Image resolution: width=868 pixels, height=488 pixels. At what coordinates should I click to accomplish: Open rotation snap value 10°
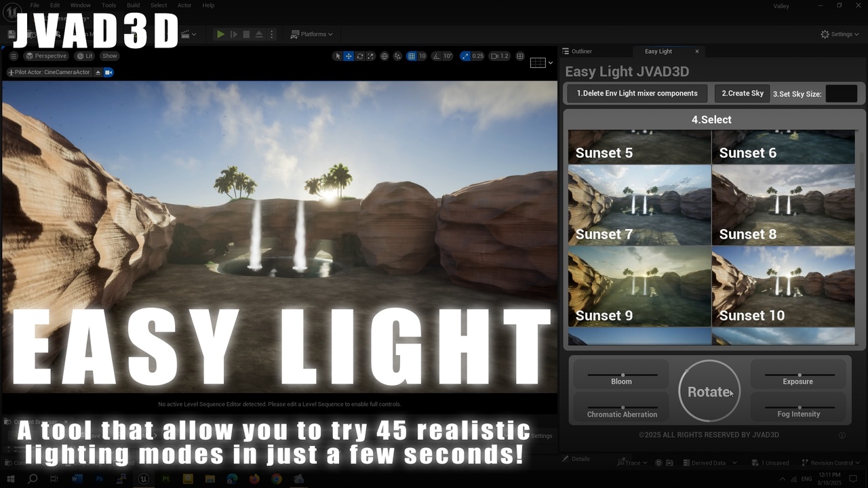coord(448,56)
